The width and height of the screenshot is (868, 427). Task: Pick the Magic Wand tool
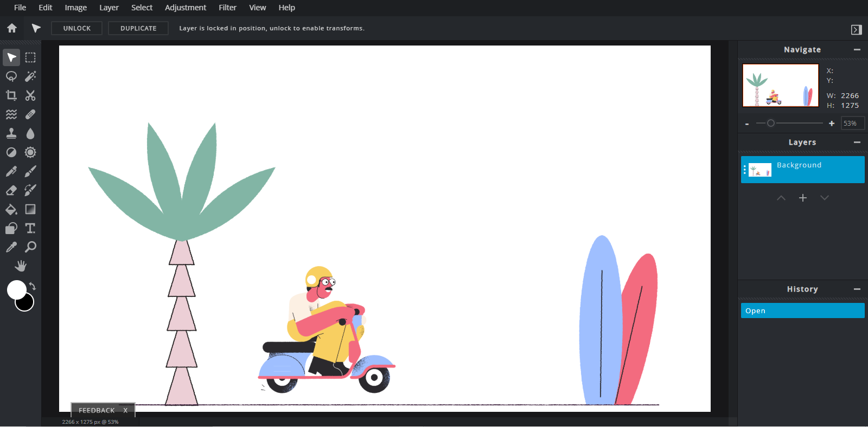[30, 76]
